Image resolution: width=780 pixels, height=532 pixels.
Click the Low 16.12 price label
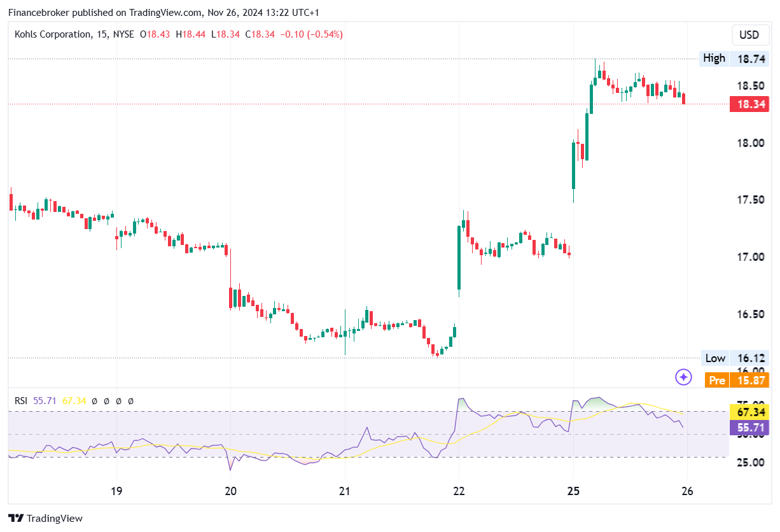coord(735,358)
